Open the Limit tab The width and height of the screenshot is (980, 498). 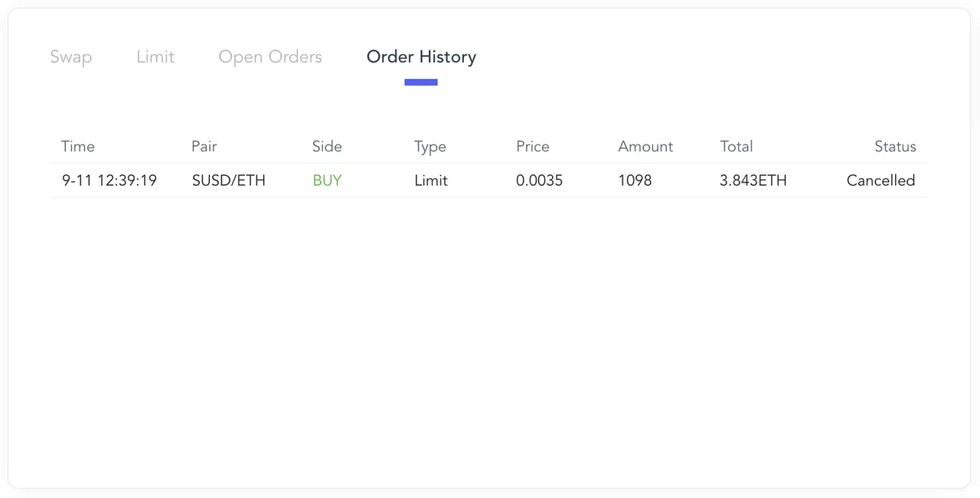(x=155, y=57)
